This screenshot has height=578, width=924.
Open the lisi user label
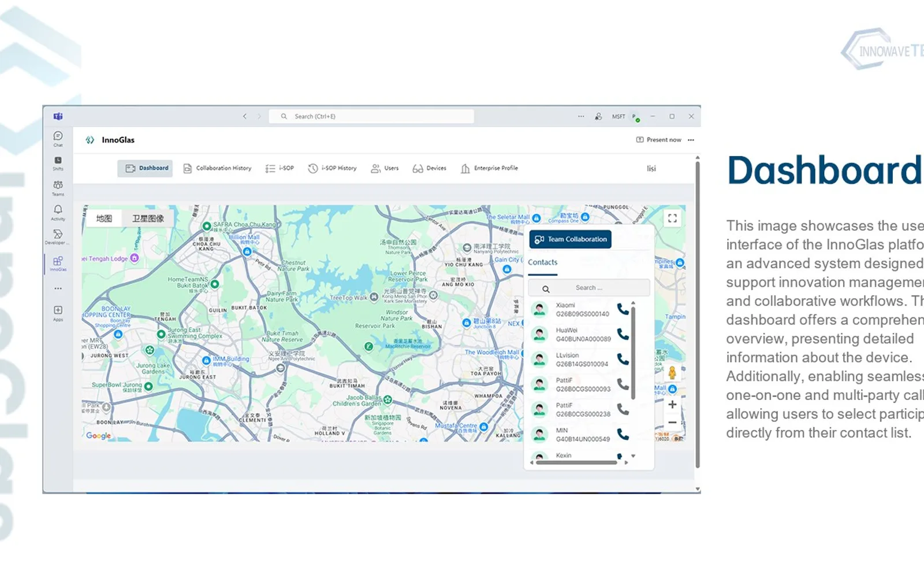point(651,169)
